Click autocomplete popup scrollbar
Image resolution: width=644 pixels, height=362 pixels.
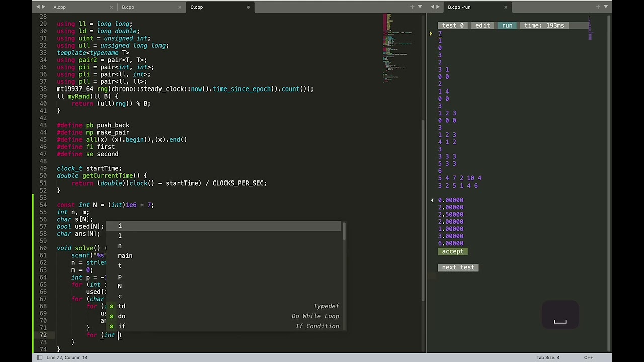[x=344, y=231]
